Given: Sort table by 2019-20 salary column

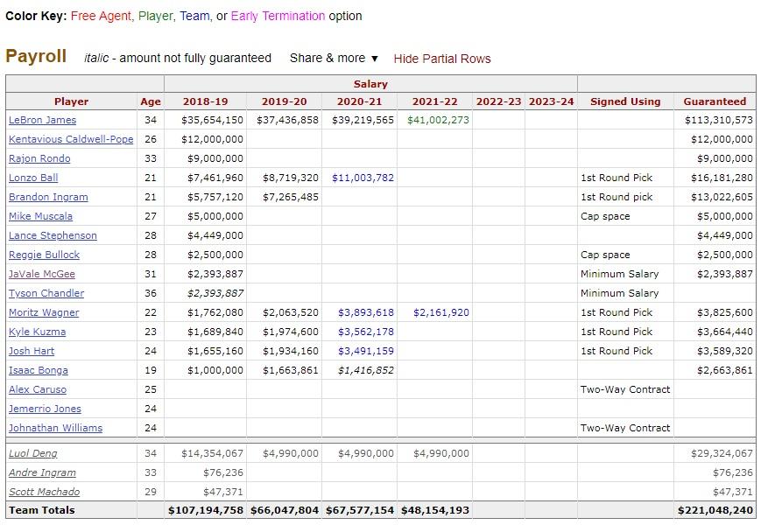Looking at the screenshot, I should (x=284, y=101).
